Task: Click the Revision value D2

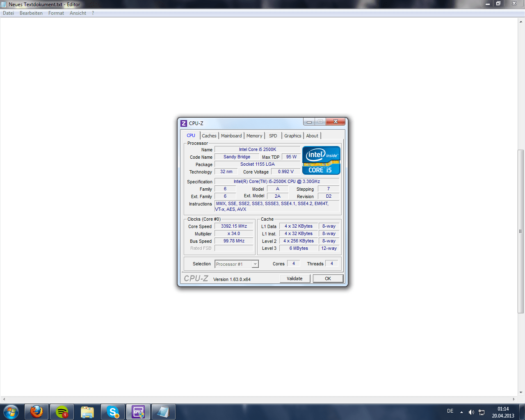Action: coord(329,196)
